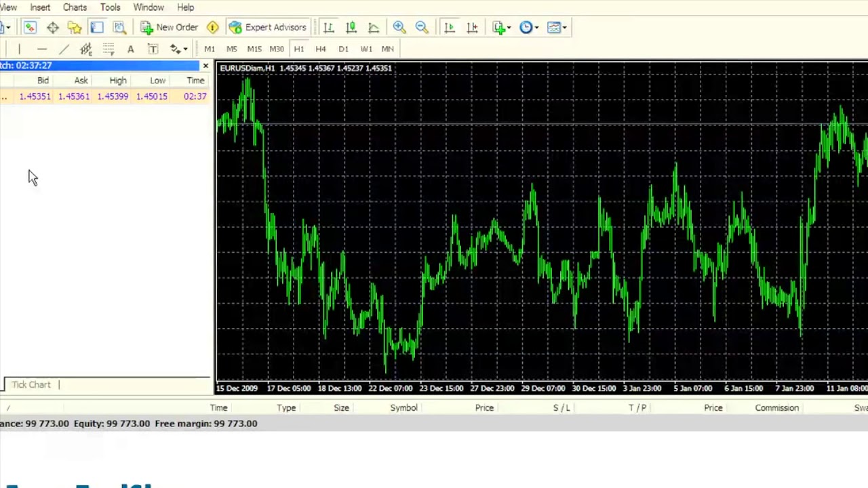Click the Symbol column in Terminal
868x488 pixels.
tap(403, 408)
